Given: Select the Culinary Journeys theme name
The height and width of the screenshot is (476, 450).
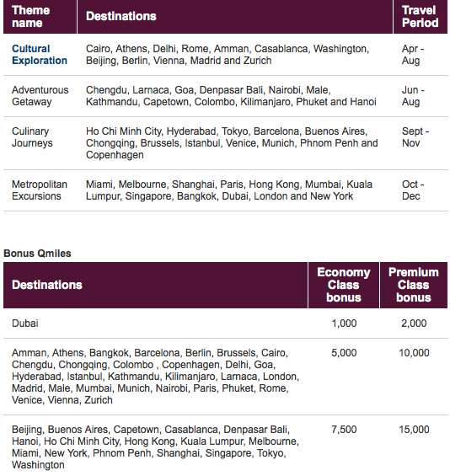Looking at the screenshot, I should click(32, 137).
